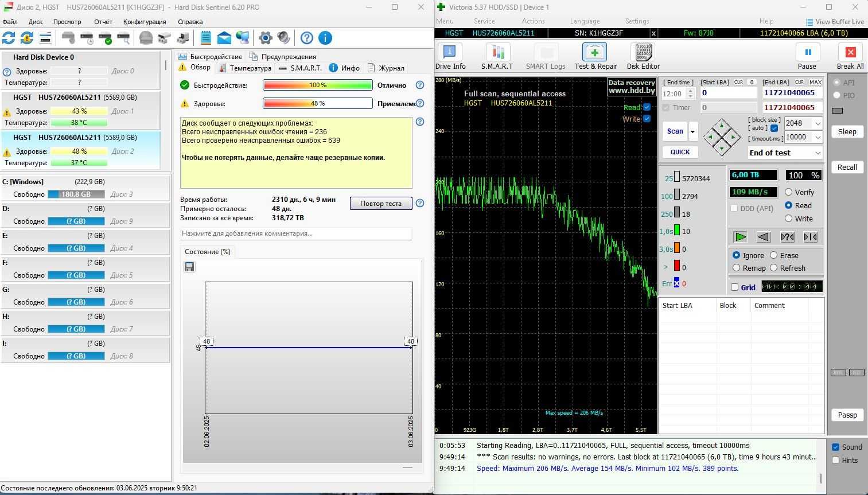This screenshot has height=495, width=868.
Task: Click the QUICK scan button
Action: point(680,152)
